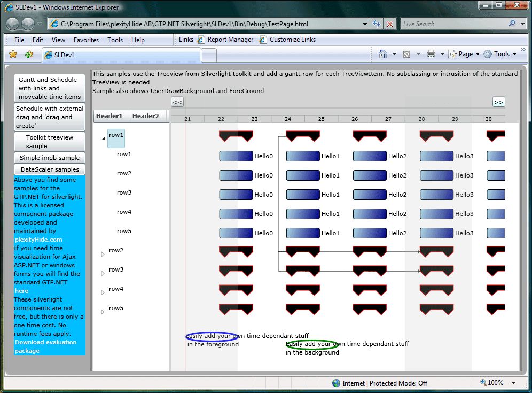Image resolution: width=532 pixels, height=393 pixels.
Task: Click the RSS Feeds icon
Action: tap(406, 55)
